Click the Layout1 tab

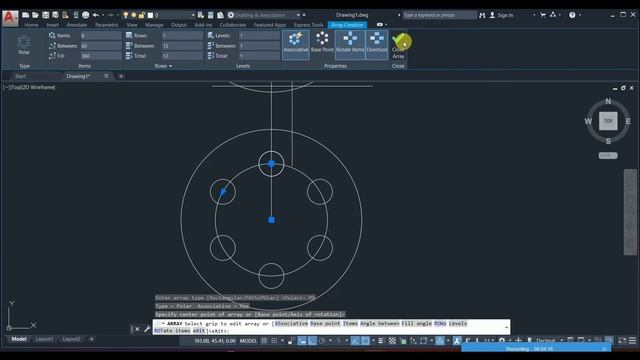pyautogui.click(x=44, y=339)
